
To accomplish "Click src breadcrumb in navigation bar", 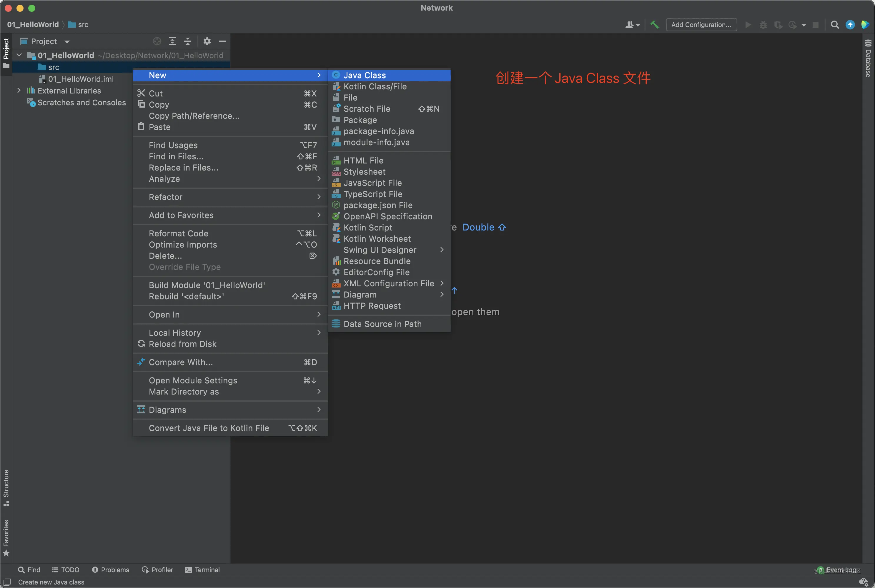I will (x=78, y=25).
